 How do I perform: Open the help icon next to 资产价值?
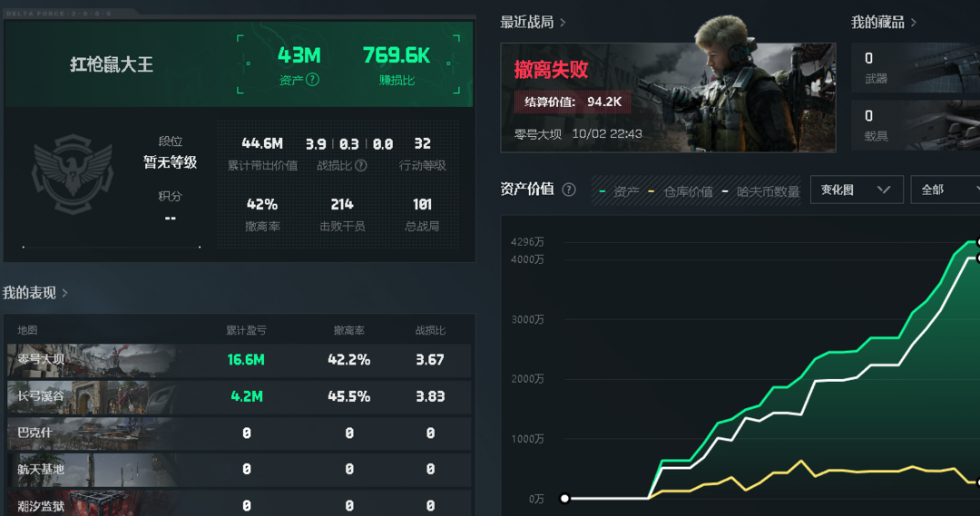coord(569,190)
